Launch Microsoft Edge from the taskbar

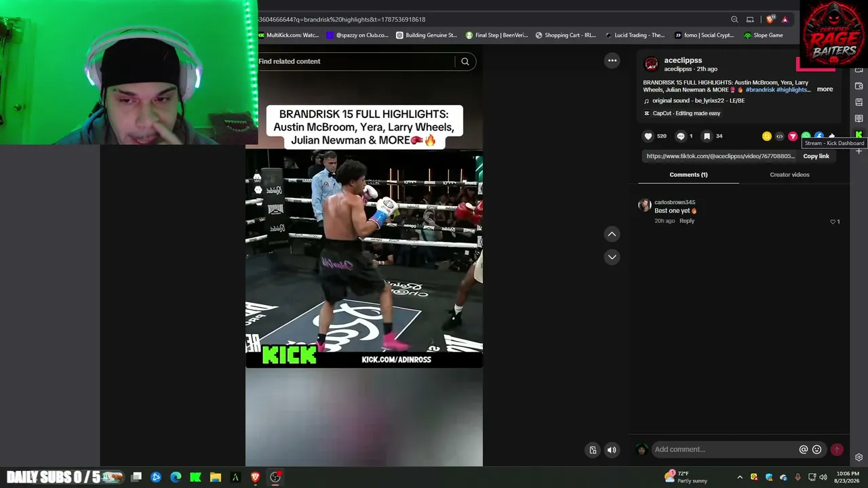176,477
